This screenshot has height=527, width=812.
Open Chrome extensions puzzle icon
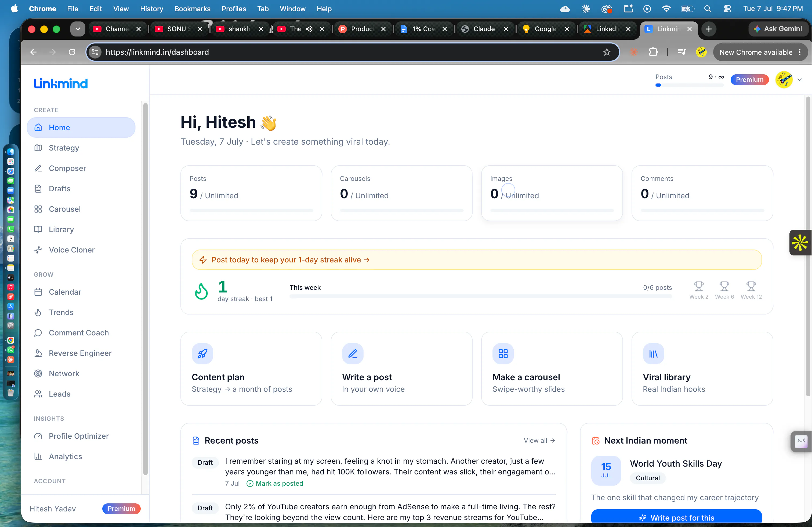coord(653,52)
